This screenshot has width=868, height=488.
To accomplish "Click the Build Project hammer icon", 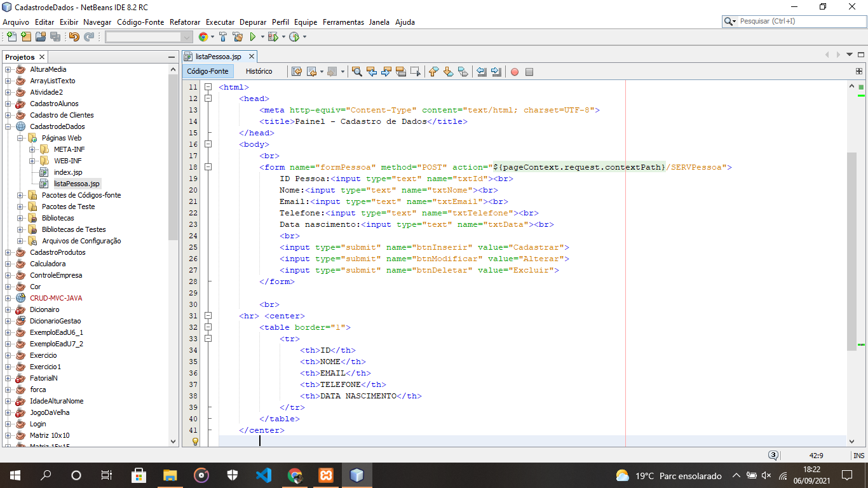I will (223, 37).
